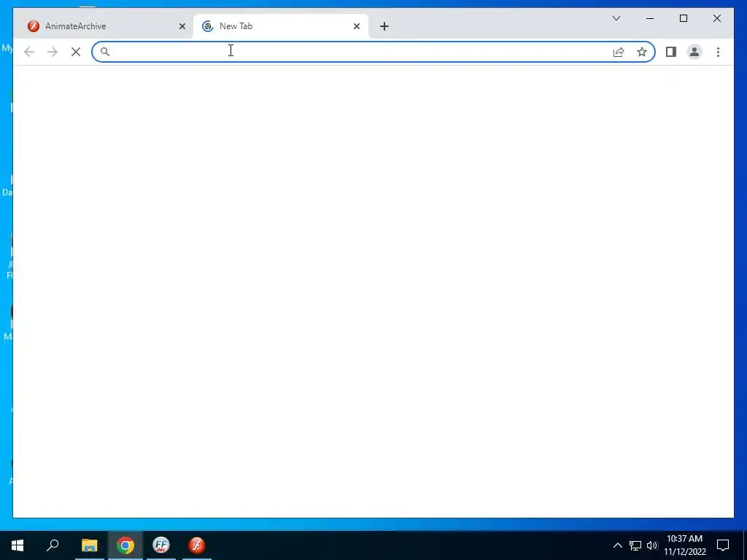Open File Explorer from taskbar
747x560 pixels.
click(89, 545)
